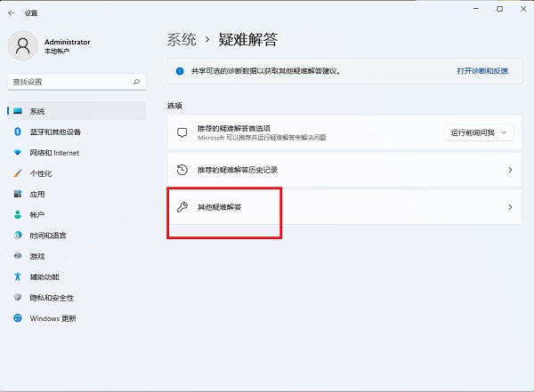The image size is (534, 392).
Task: Click the search magnifier icon
Action: (136, 81)
